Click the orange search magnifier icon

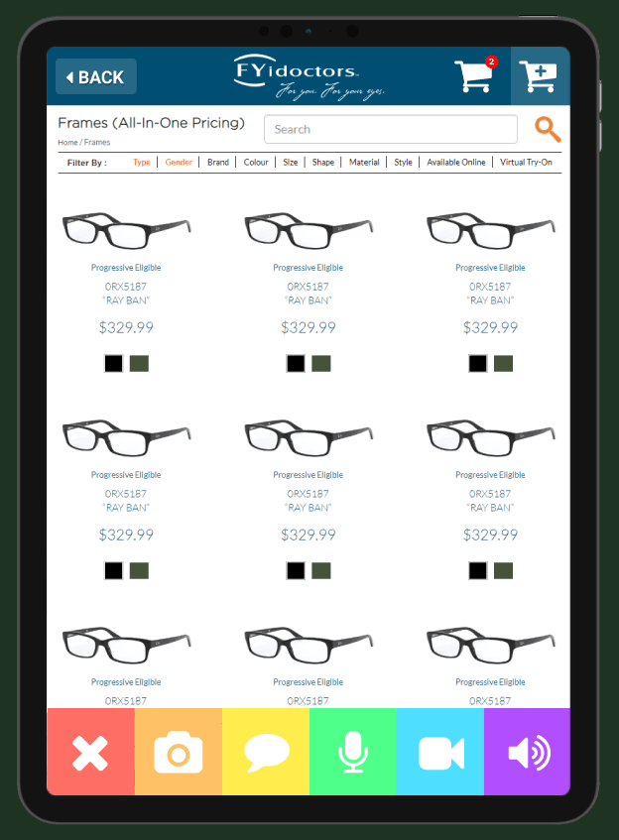point(548,129)
